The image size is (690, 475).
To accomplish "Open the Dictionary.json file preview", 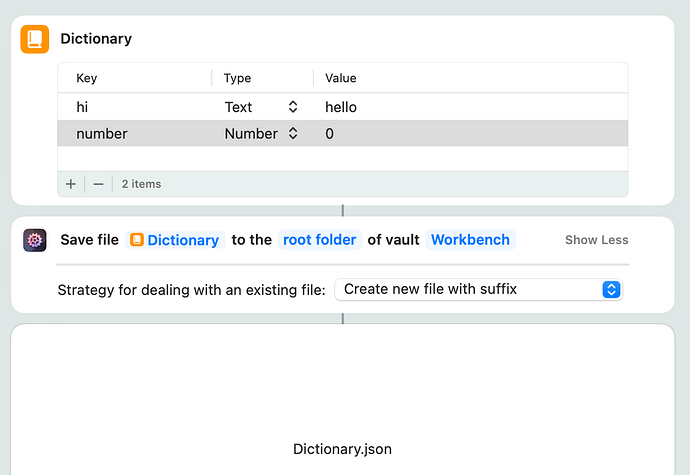I will pyautogui.click(x=343, y=450).
